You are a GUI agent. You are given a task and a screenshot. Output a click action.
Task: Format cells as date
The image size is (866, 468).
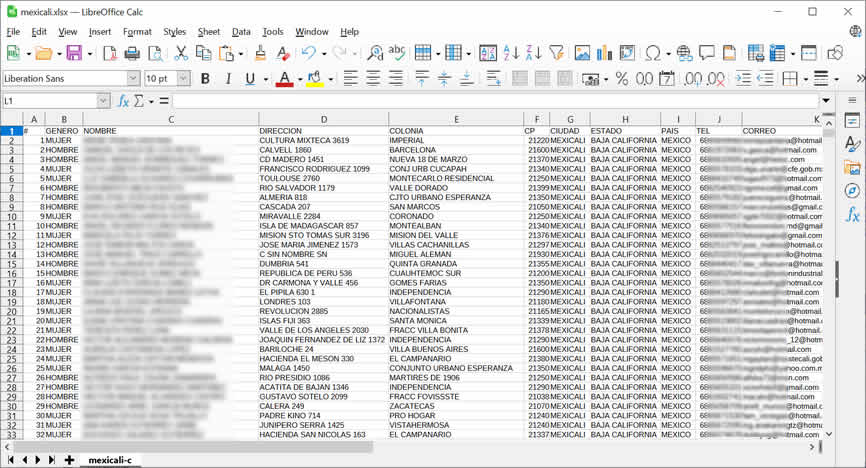point(667,78)
